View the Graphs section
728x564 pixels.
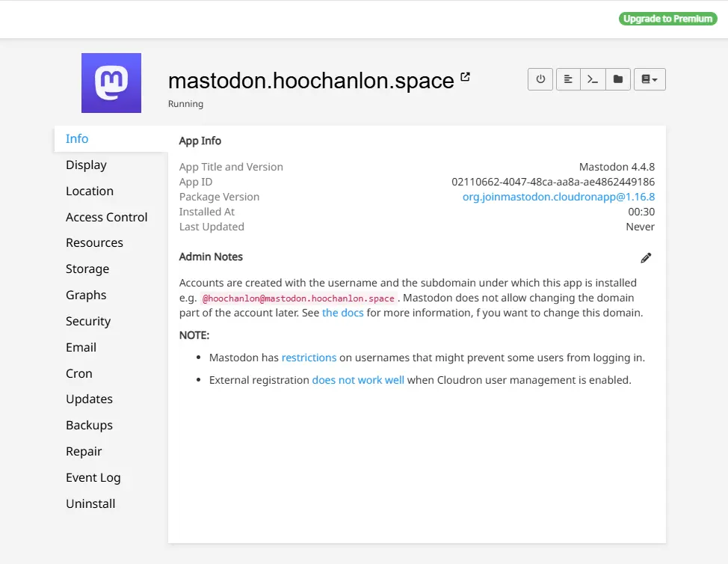point(86,295)
